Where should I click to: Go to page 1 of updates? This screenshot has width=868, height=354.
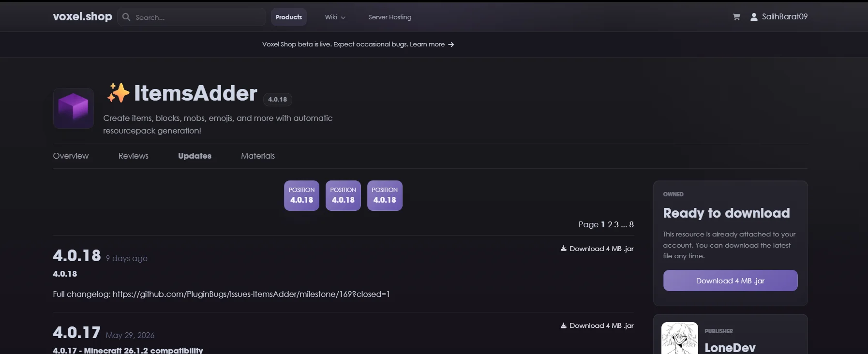click(603, 224)
